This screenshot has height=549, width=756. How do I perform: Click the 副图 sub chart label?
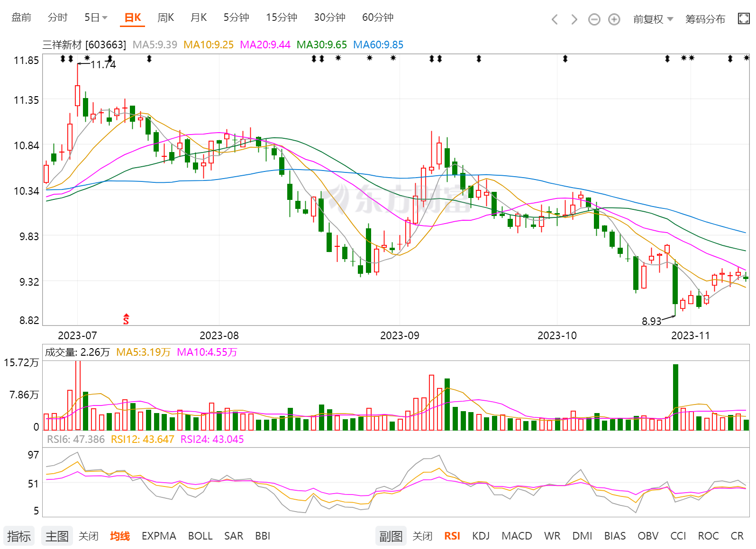391,536
